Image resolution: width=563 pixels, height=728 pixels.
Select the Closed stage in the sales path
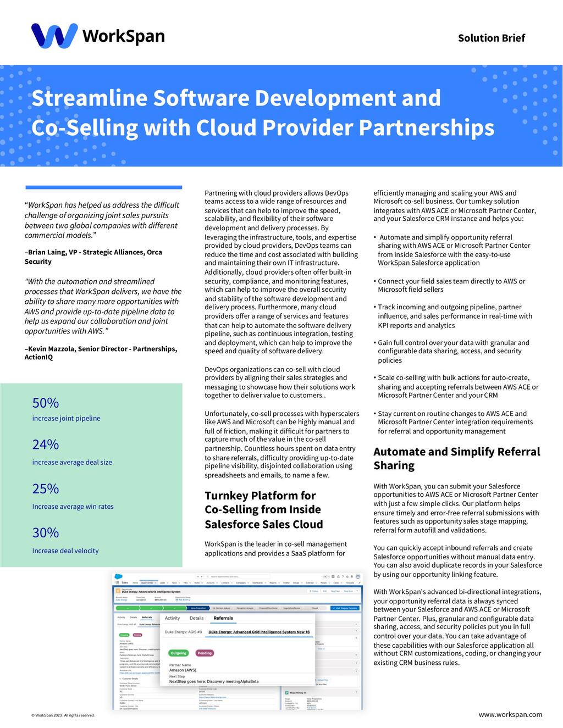tap(315, 608)
